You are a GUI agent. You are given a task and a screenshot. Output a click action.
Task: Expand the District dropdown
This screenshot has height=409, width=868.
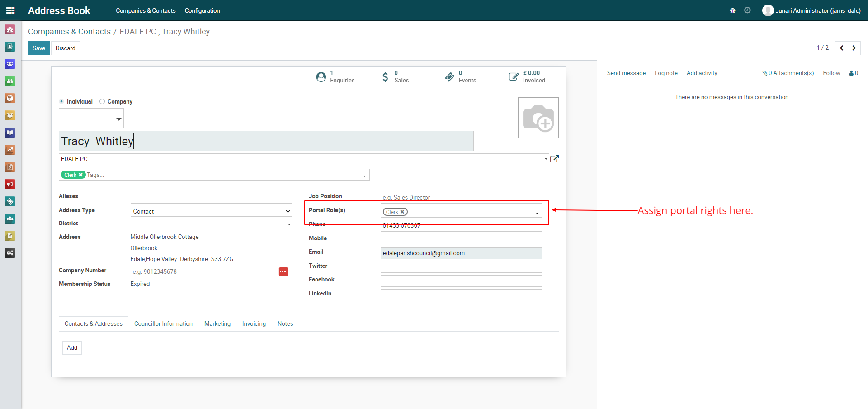(289, 224)
